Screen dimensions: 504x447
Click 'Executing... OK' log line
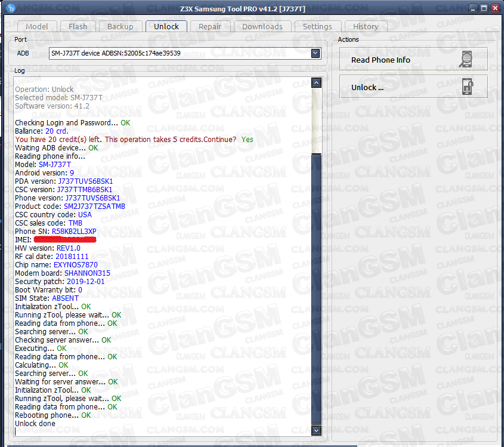(41, 349)
